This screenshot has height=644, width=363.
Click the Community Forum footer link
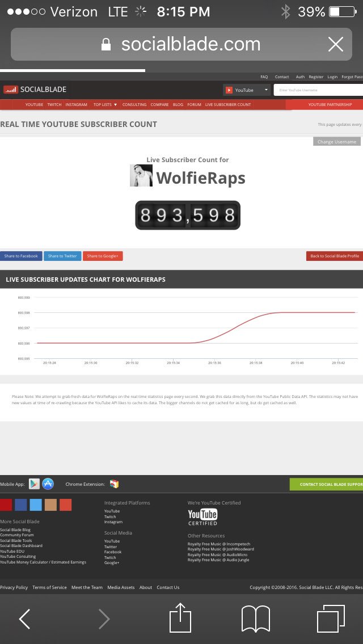coord(17,535)
